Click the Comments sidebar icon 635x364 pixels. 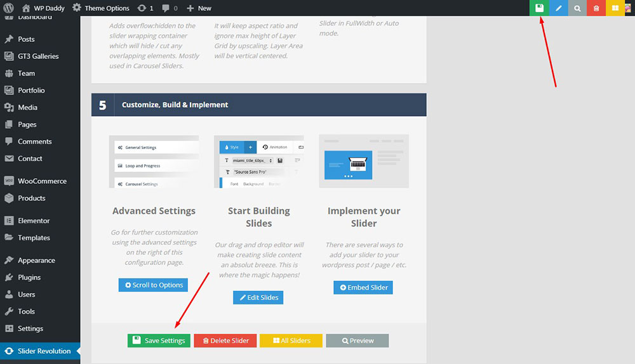(9, 141)
